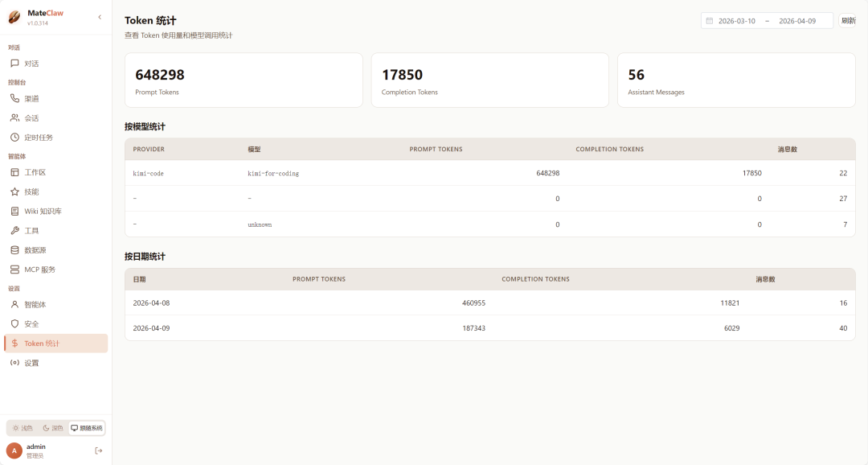Click the 技能 star icon
Image resolution: width=868 pixels, height=465 pixels.
point(14,192)
